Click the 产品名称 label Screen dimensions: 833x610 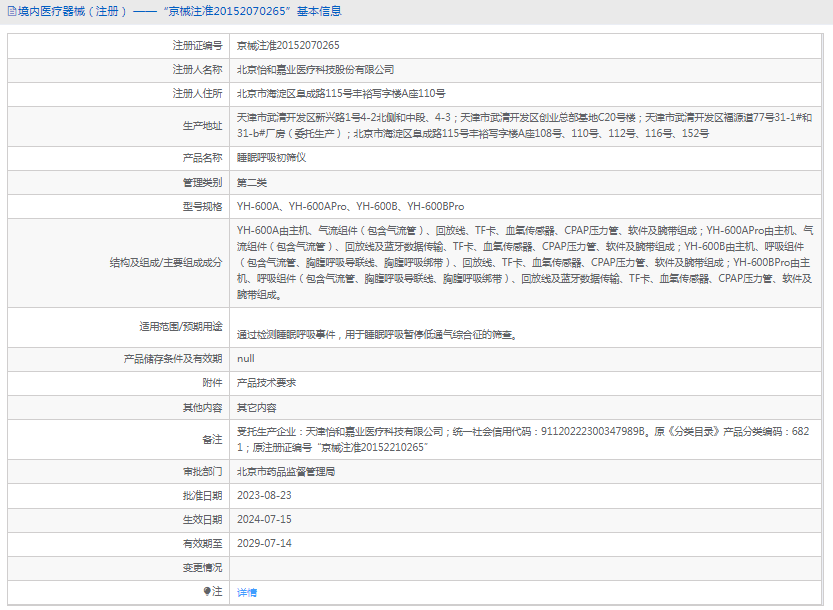(202, 157)
